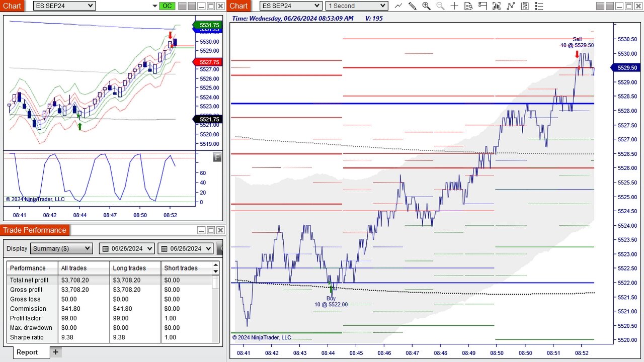
Task: Click the All trades column header
Action: tap(84, 268)
